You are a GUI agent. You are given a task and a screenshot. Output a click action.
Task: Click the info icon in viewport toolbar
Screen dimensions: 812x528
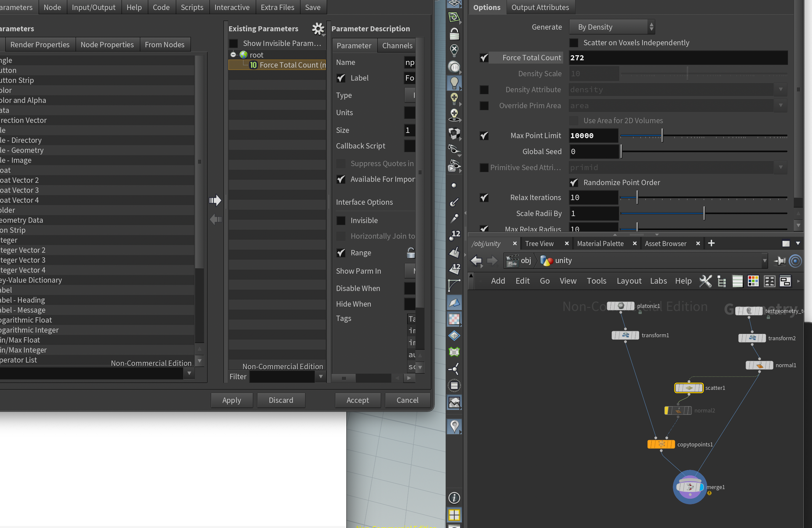(x=454, y=498)
